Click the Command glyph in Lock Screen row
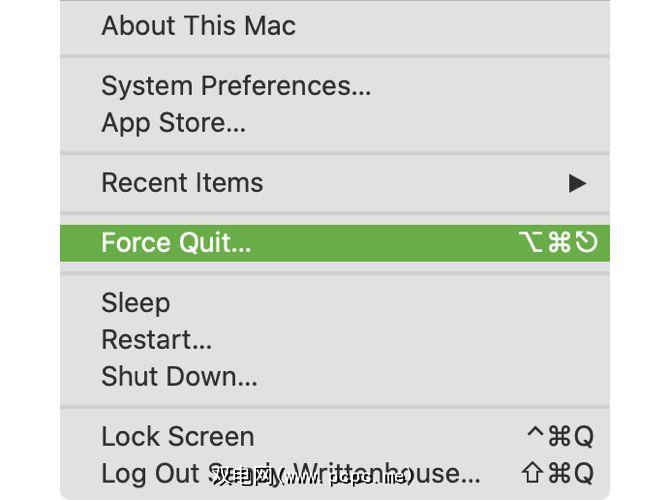 (x=559, y=436)
